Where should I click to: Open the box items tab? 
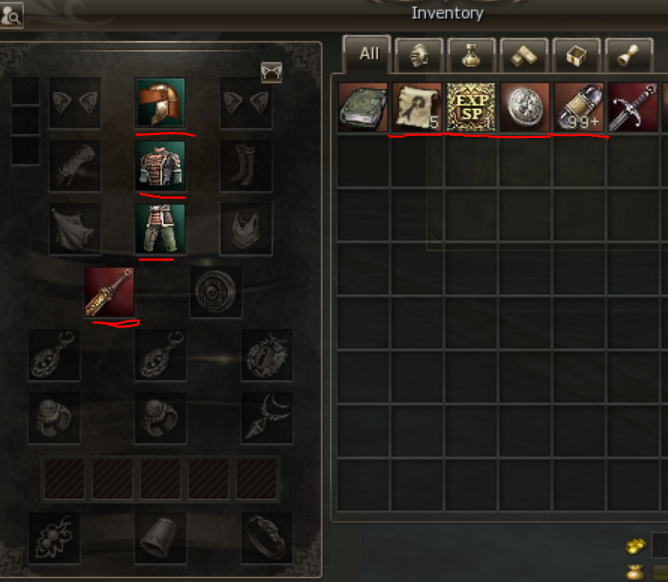(x=576, y=55)
